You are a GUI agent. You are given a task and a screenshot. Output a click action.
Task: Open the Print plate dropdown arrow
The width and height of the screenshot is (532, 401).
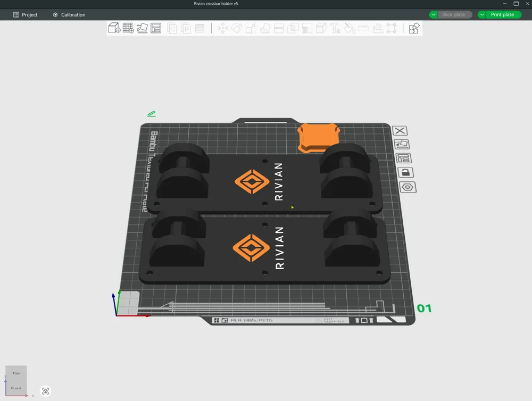click(482, 14)
